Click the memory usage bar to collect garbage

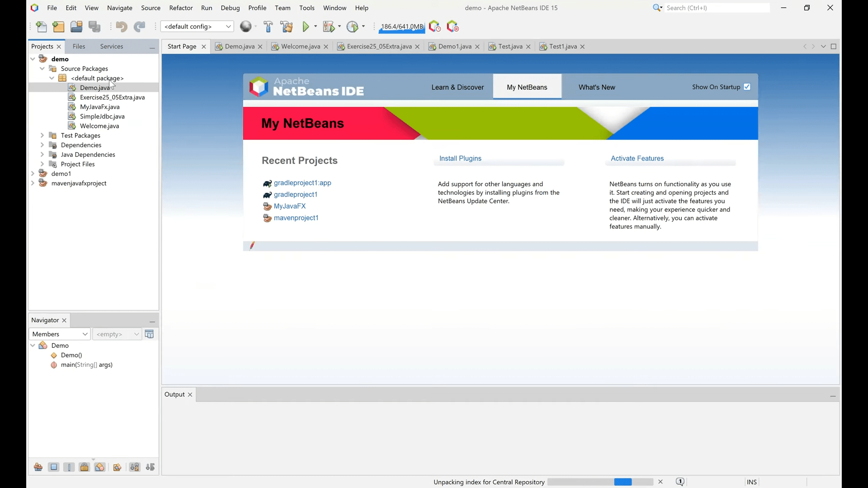[x=402, y=27]
